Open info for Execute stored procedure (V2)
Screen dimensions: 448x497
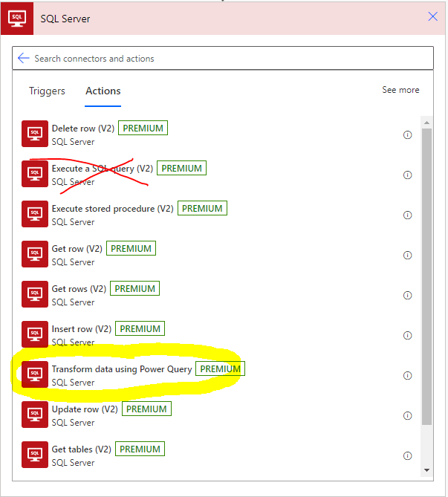tap(407, 215)
